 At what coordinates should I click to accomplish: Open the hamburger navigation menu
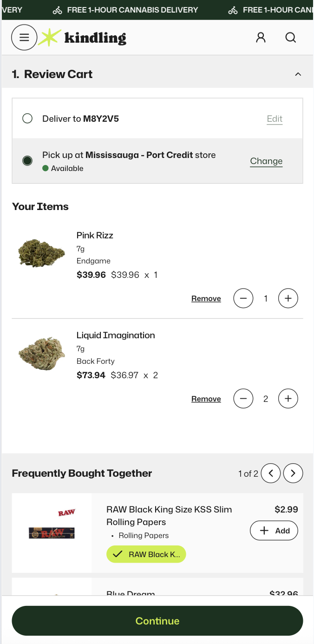[x=24, y=38]
